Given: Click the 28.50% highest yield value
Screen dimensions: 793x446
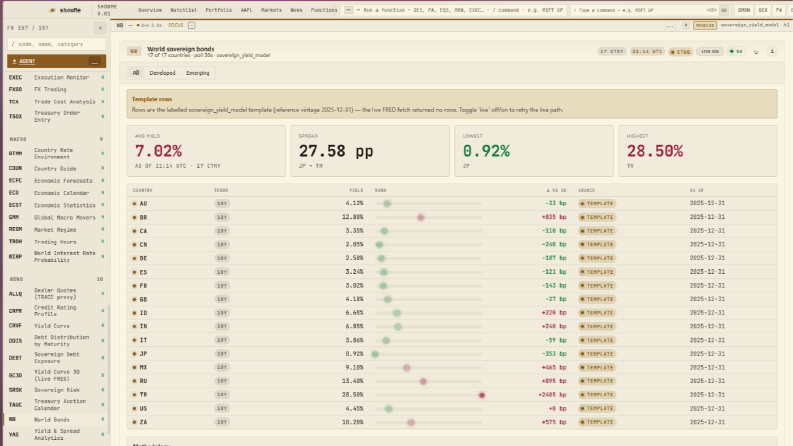Looking at the screenshot, I should pos(655,151).
